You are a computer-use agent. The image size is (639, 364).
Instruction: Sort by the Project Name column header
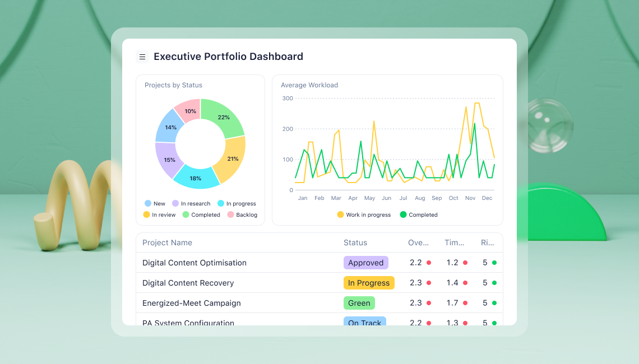(x=167, y=242)
